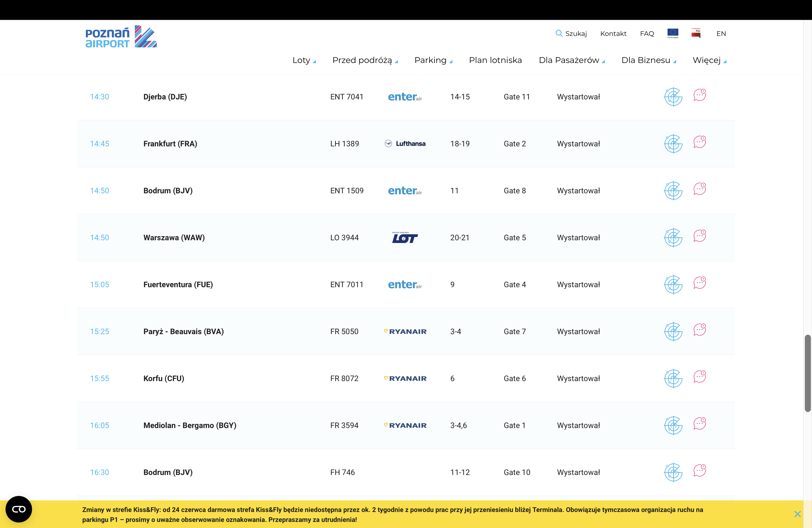Click departure time 16:30
812x528 pixels.
click(x=100, y=472)
